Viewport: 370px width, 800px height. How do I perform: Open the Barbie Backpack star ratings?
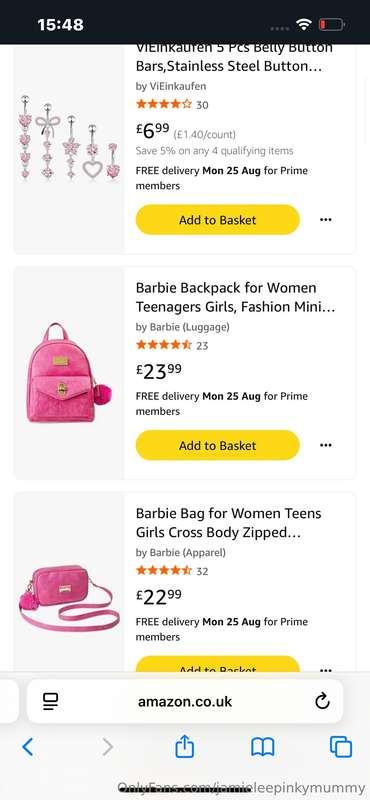tap(164, 345)
